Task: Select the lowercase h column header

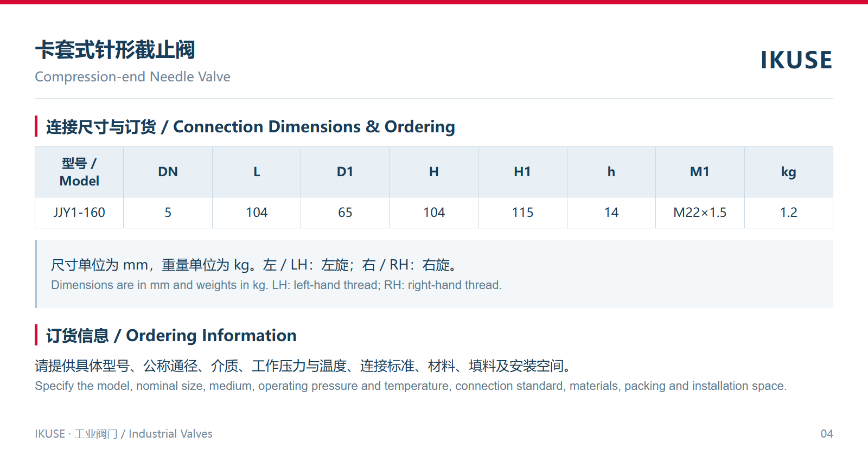Action: tap(611, 172)
